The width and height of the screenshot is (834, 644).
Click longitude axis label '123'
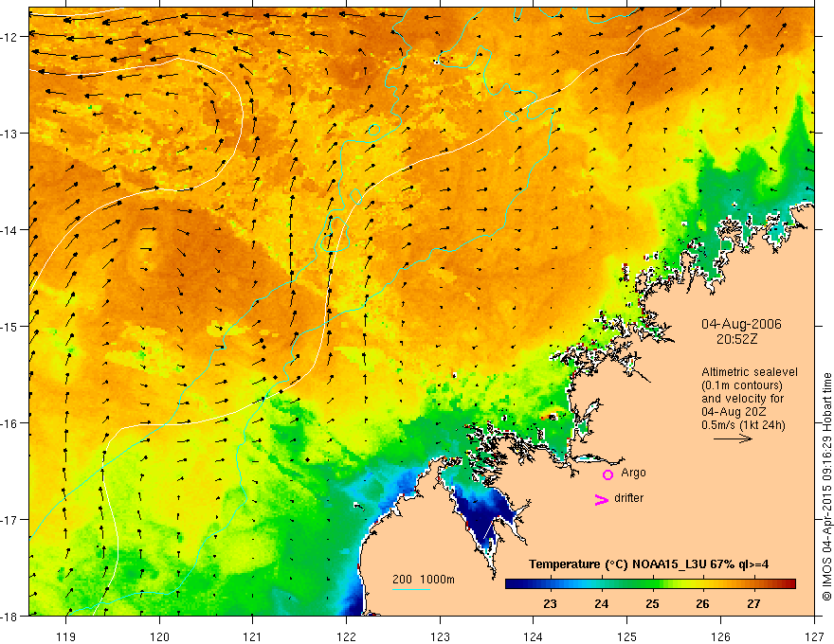(440, 636)
